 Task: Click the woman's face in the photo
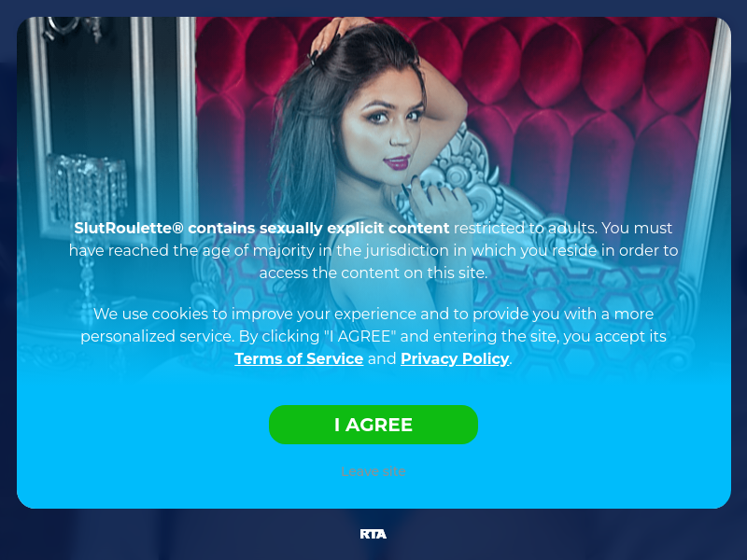pos(390,131)
